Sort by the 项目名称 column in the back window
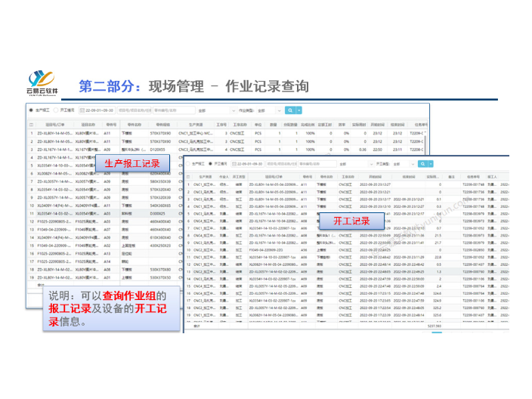The height and width of the screenshot is (399, 532). (x=88, y=125)
